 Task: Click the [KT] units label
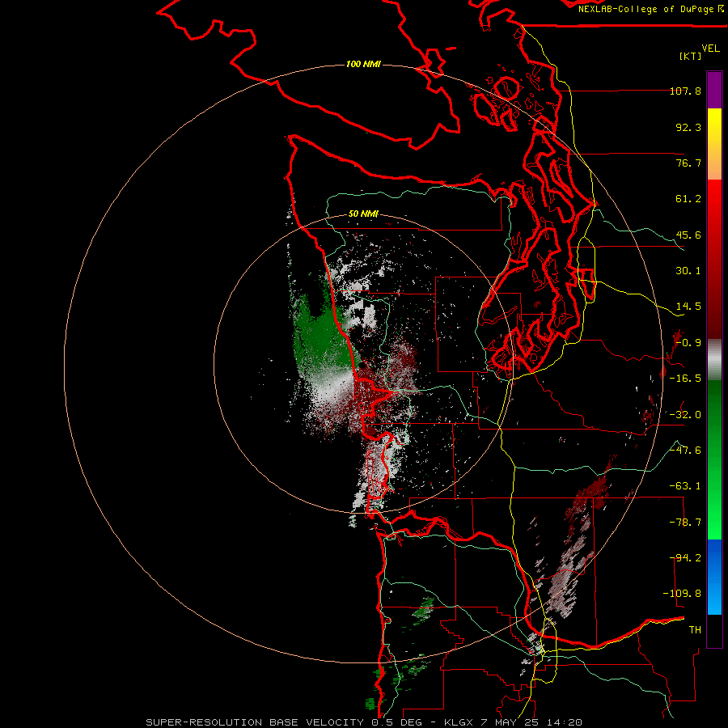[x=691, y=56]
